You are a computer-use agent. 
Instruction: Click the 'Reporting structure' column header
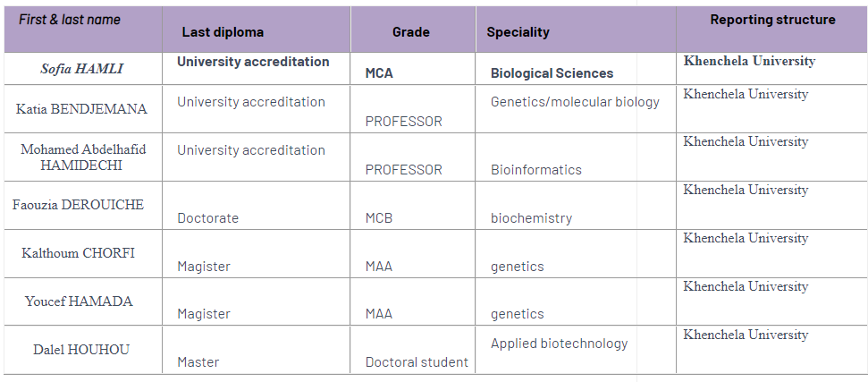772,20
